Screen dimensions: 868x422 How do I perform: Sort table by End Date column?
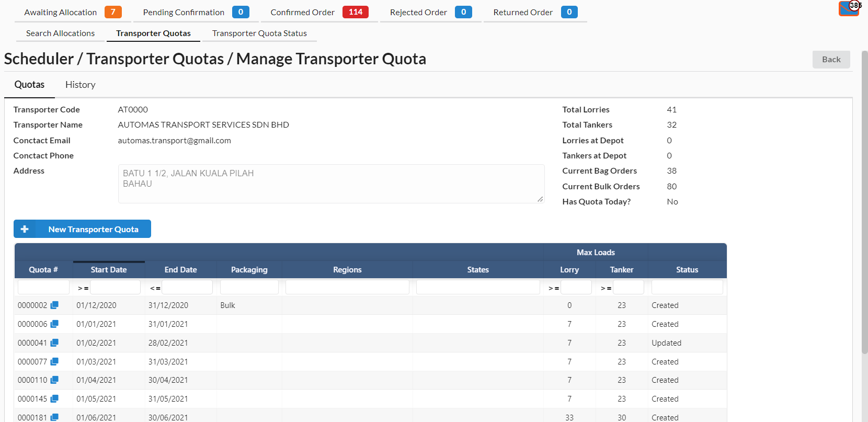pos(180,269)
